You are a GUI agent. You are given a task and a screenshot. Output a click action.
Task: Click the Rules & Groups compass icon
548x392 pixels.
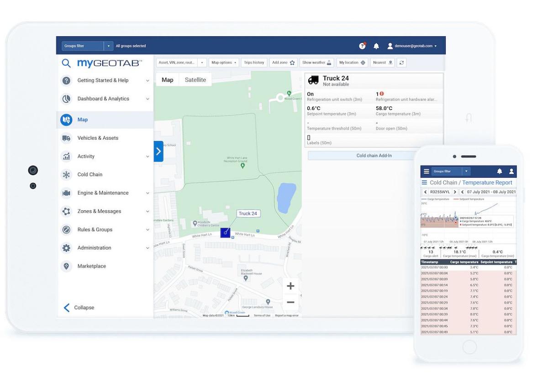click(66, 230)
